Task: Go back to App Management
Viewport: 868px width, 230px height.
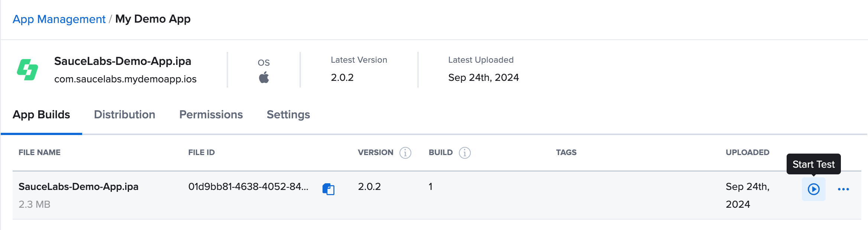Action: (x=59, y=19)
